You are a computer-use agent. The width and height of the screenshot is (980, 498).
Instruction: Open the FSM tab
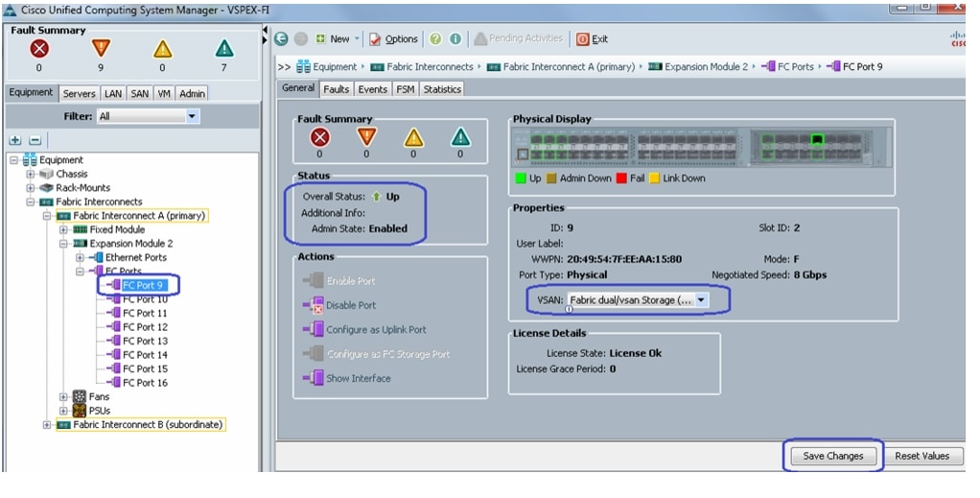[406, 89]
